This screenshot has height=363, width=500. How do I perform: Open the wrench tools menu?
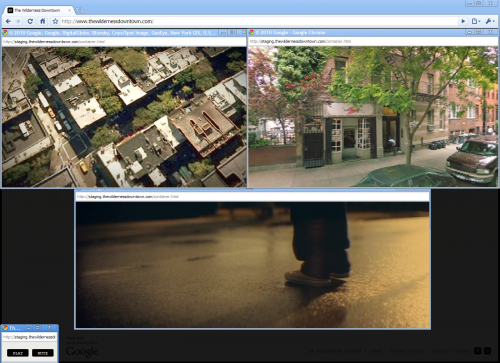[490, 21]
